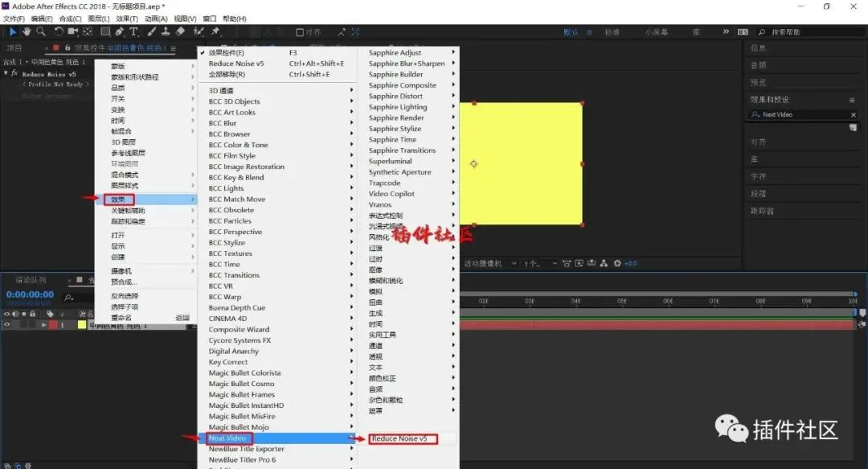Expand layer 1 twirl arrow in timeline
The width and height of the screenshot is (868, 469).
pos(43,325)
